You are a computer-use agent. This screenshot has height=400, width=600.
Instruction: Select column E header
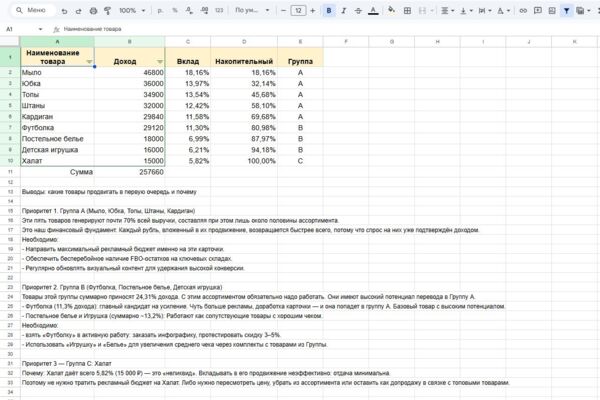[300, 41]
